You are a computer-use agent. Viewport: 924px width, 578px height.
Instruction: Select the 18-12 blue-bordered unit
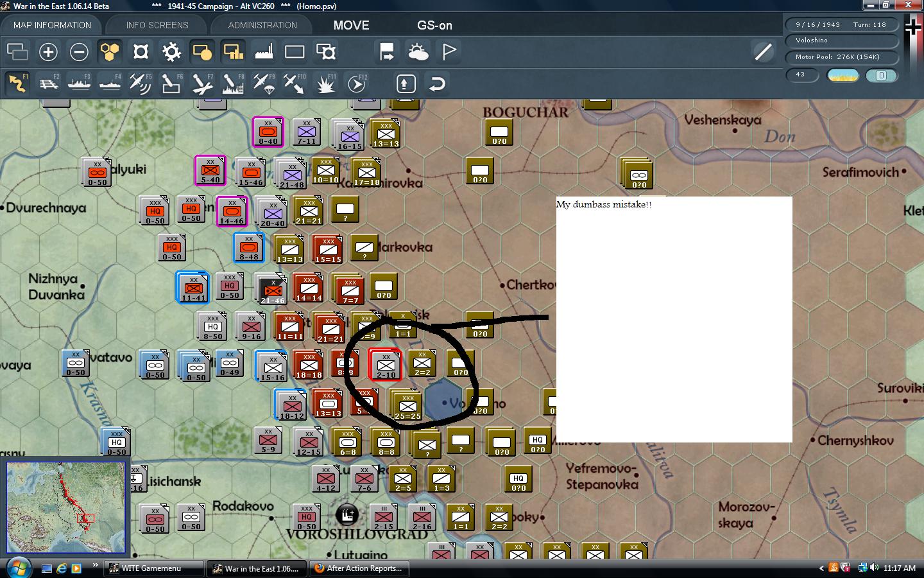291,405
